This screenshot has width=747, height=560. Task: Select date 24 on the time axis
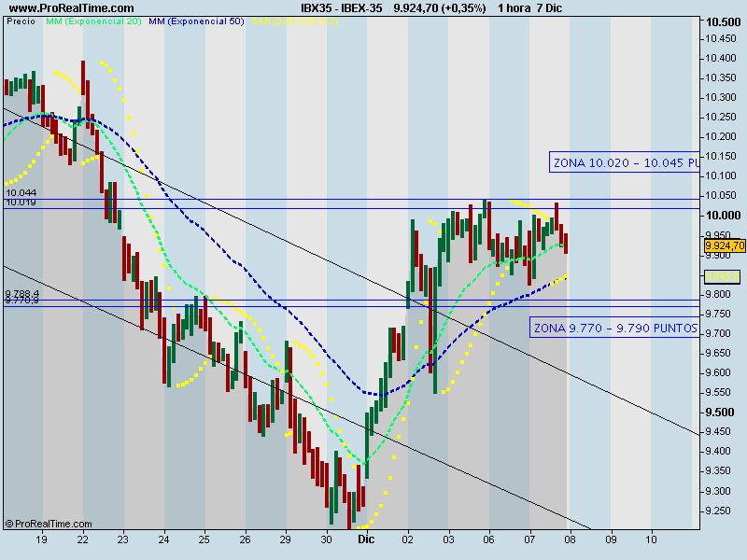coord(163,539)
